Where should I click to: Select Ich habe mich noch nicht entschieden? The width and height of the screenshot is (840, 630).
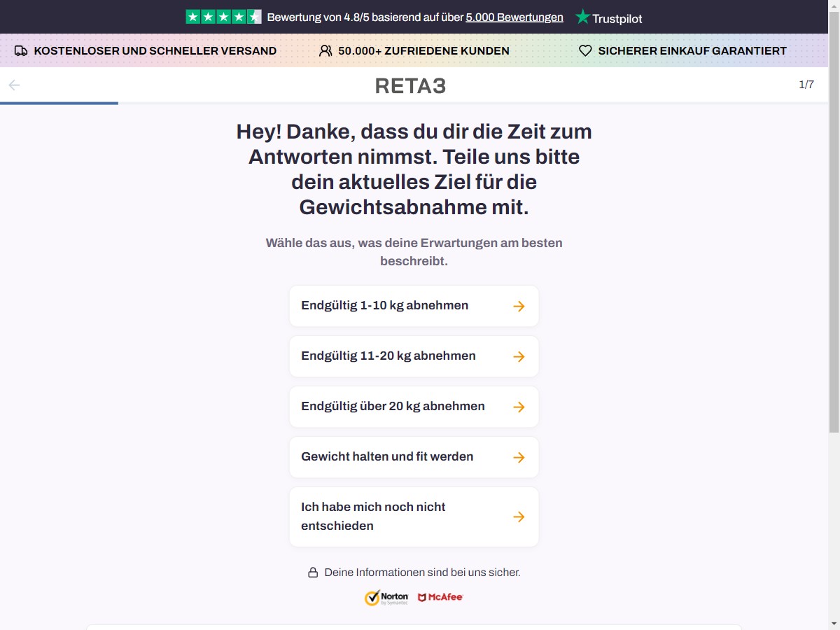click(414, 517)
